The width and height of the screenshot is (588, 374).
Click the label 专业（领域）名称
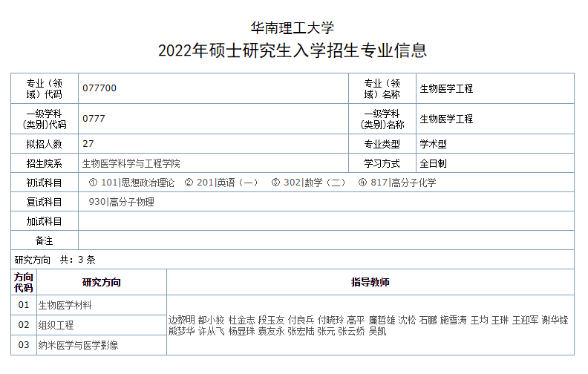click(382, 89)
